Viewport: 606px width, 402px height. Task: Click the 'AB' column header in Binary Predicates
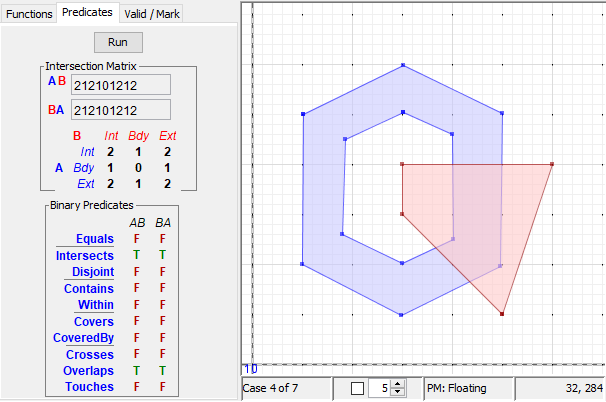(x=137, y=223)
